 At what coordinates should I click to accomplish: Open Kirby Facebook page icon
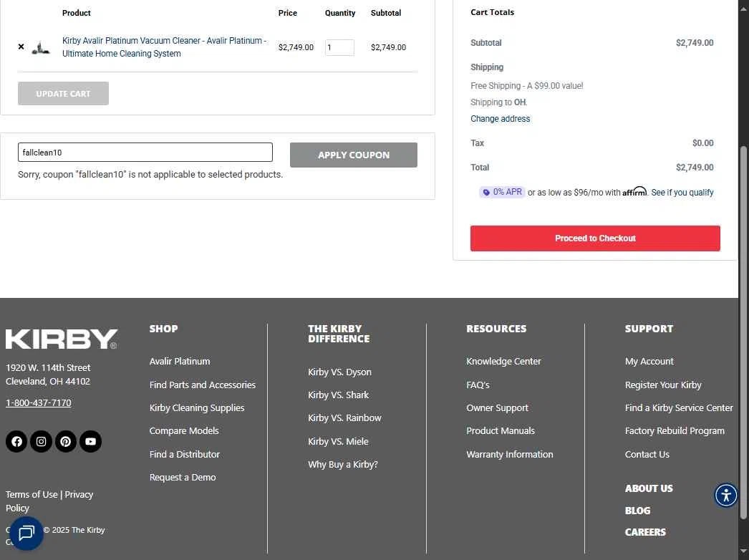point(16,442)
